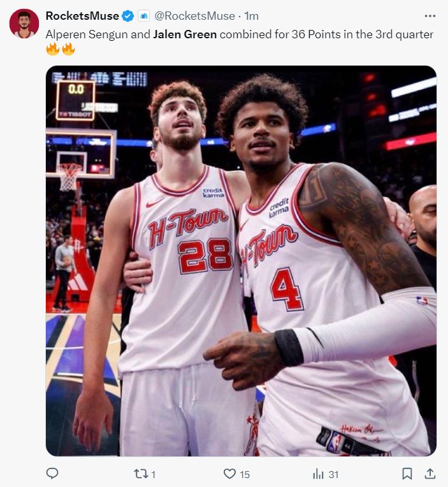Viewport: 448px width, 487px height.
Task: Open RocketsMuse profile avatar
Action: [x=24, y=24]
